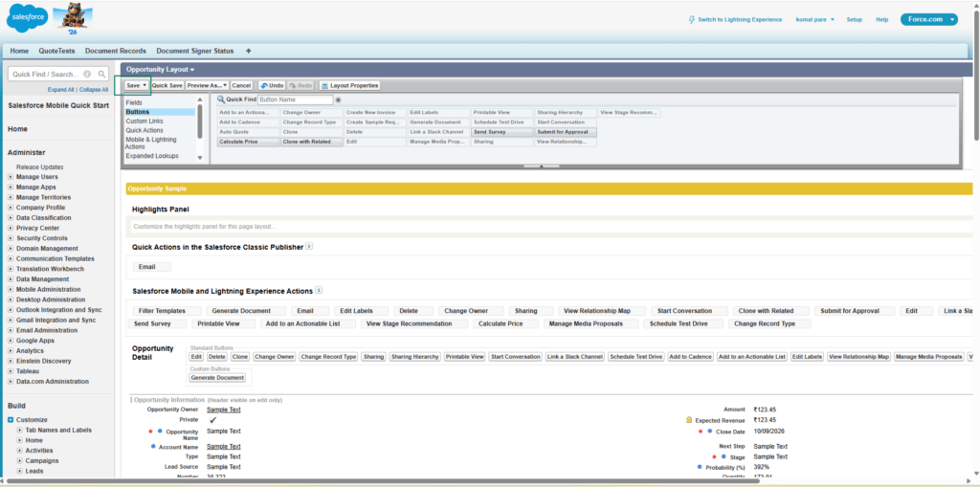Click the Redo arrow icon
Image resolution: width=980 pixels, height=487 pixels.
[x=293, y=85]
